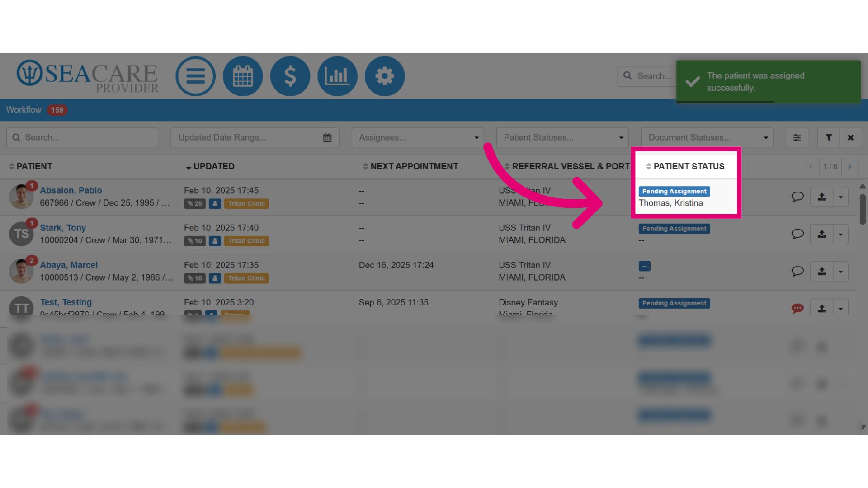Click the attachments badge 10 for Stark, Tony
The width and height of the screenshot is (868, 488).
(x=195, y=241)
